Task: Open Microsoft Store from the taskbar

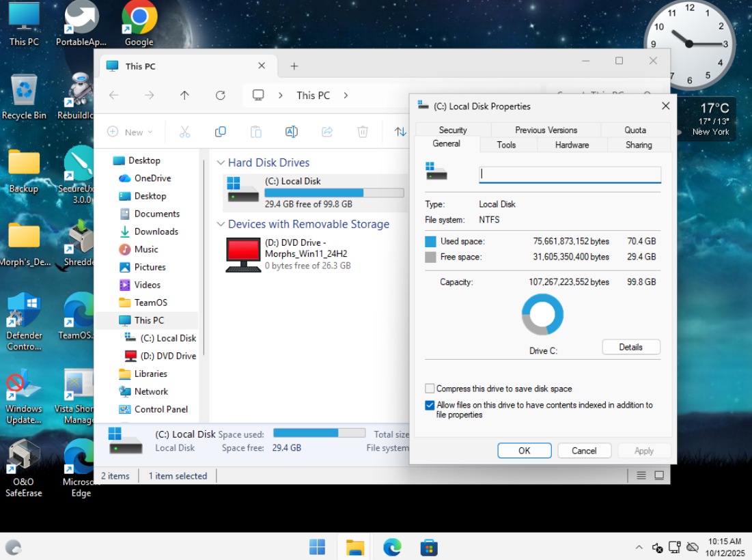Action: tap(428, 547)
